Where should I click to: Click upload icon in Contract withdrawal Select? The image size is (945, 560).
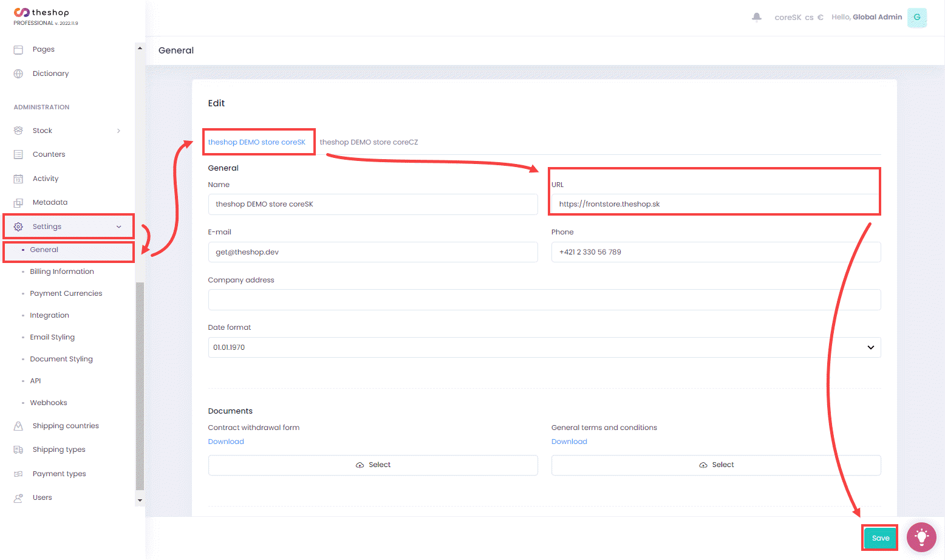[360, 465]
